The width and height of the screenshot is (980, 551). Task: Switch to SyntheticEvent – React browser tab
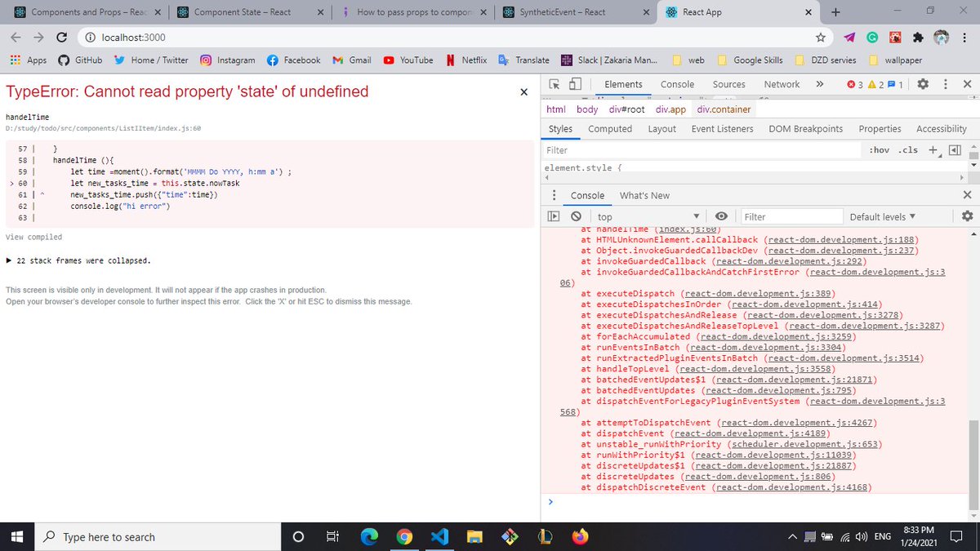(x=576, y=12)
